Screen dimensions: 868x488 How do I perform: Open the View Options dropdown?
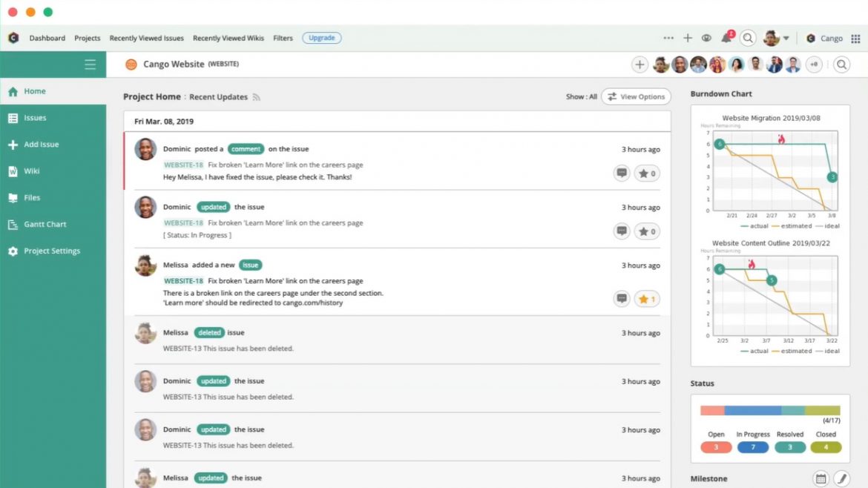(636, 96)
